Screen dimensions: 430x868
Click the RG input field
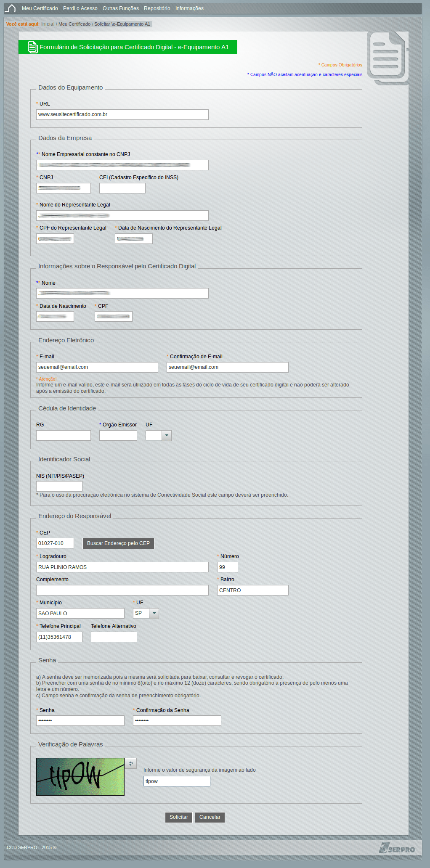click(63, 435)
